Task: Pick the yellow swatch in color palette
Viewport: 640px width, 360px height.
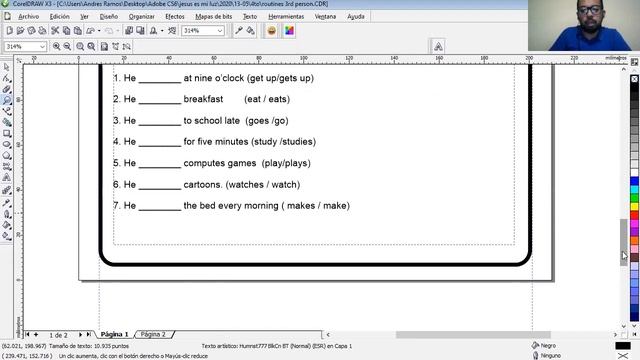Action: tap(634, 207)
